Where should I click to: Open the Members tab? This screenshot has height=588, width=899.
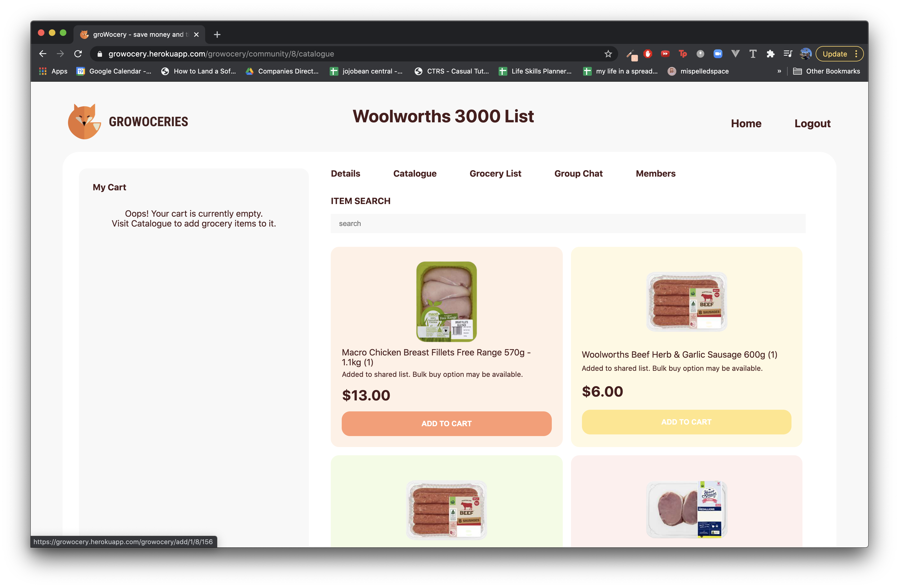coord(655,174)
